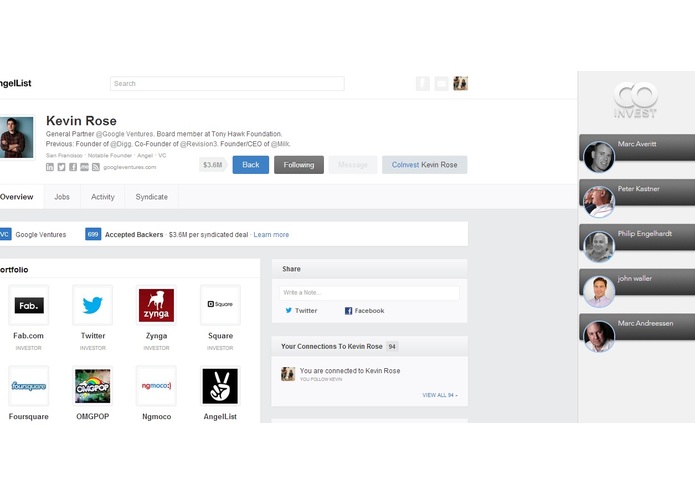The image size is (695, 494).
Task: Open the Twitter portfolio logo
Action: [x=93, y=305]
